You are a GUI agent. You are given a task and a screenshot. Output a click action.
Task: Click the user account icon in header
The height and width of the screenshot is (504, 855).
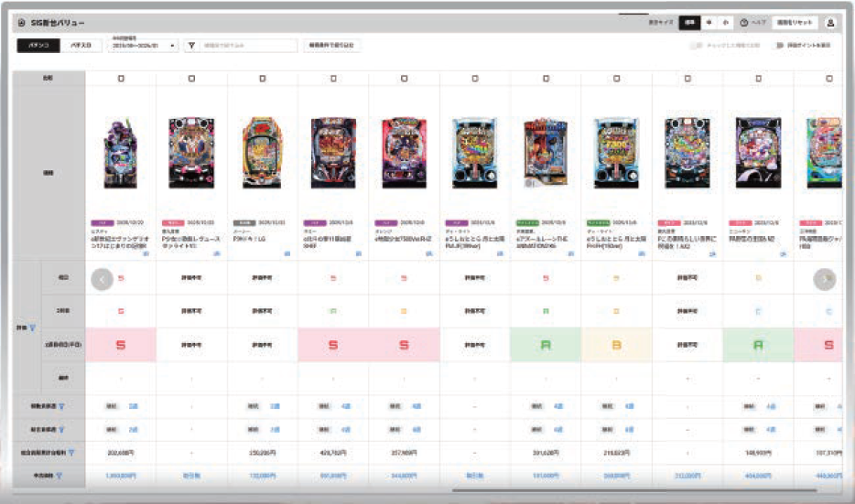pyautogui.click(x=830, y=22)
